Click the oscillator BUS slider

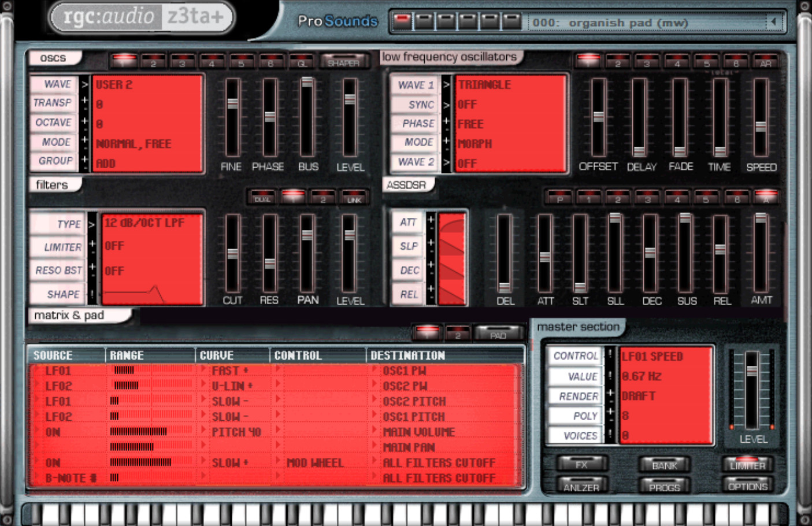pyautogui.click(x=307, y=117)
